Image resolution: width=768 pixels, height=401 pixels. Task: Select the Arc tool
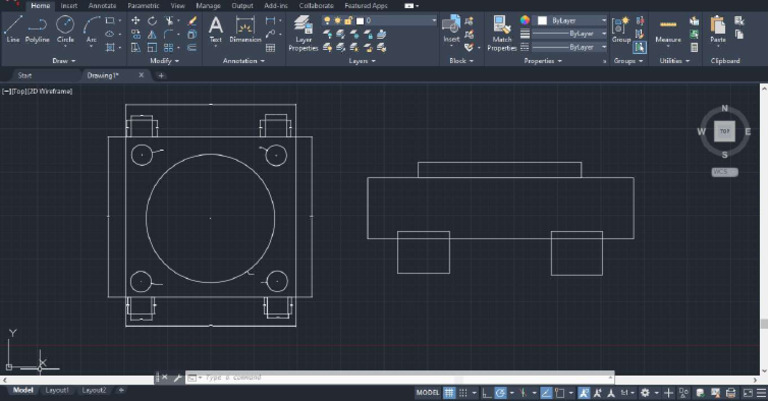[91, 27]
